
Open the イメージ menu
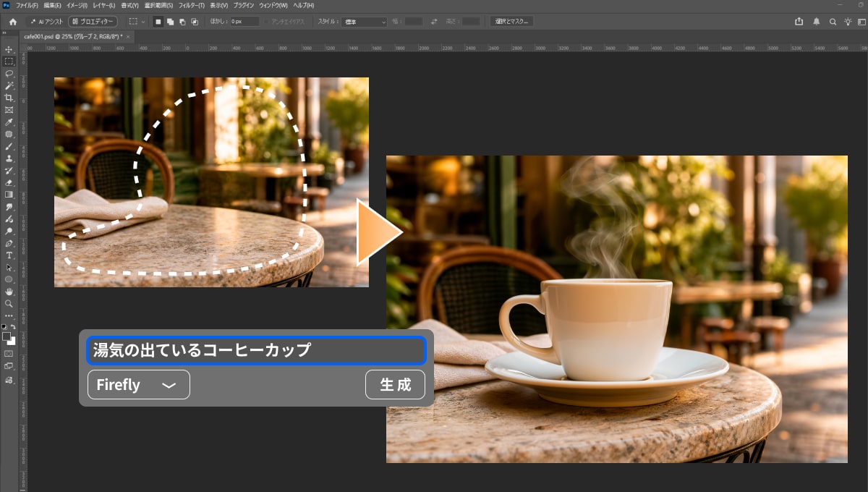(x=77, y=5)
